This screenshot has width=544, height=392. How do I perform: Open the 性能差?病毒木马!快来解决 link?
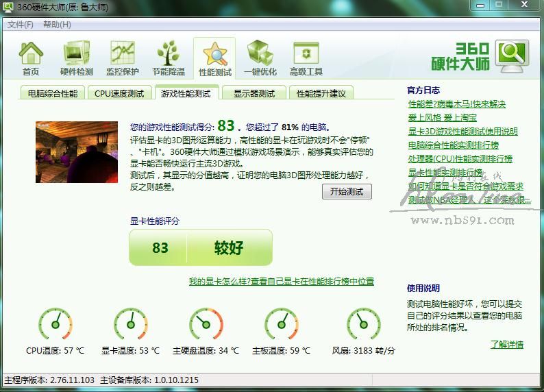click(457, 104)
